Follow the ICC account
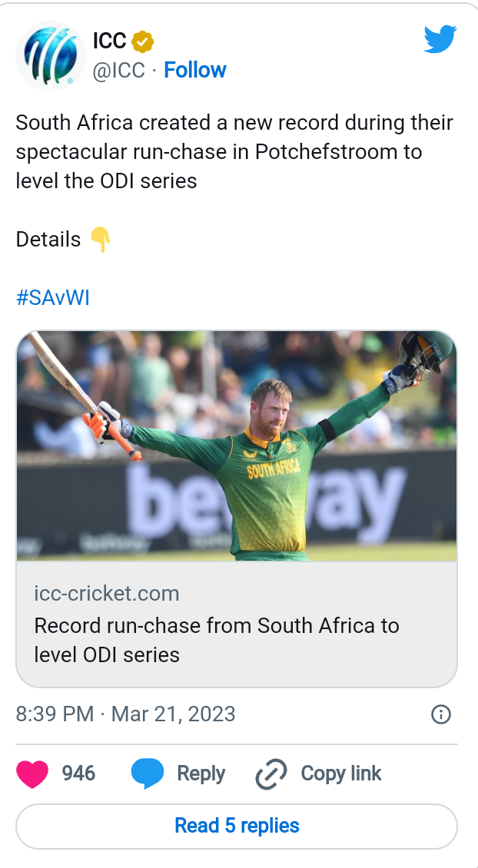Image resolution: width=478 pixels, height=868 pixels. coord(195,70)
